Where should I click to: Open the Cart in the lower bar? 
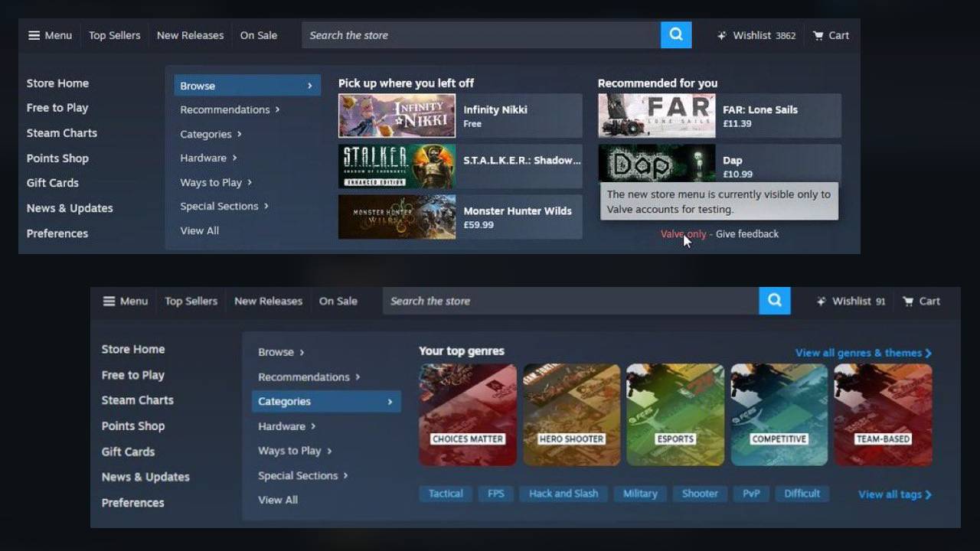click(920, 301)
